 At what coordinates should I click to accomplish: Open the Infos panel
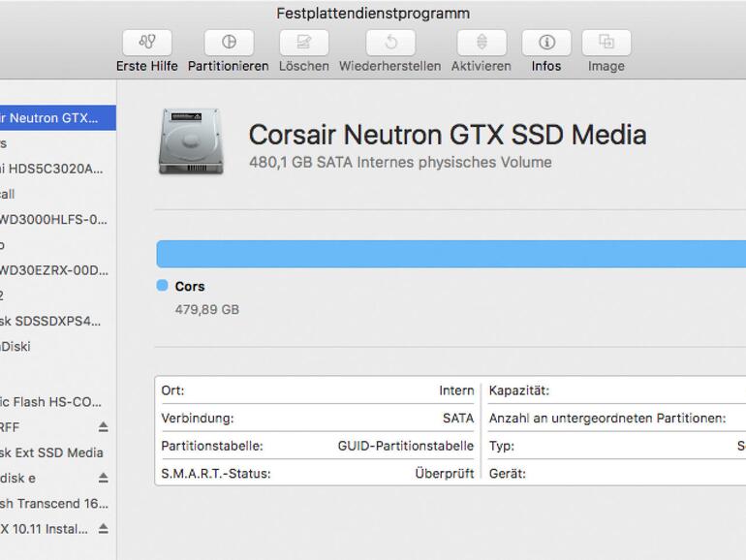tap(546, 43)
